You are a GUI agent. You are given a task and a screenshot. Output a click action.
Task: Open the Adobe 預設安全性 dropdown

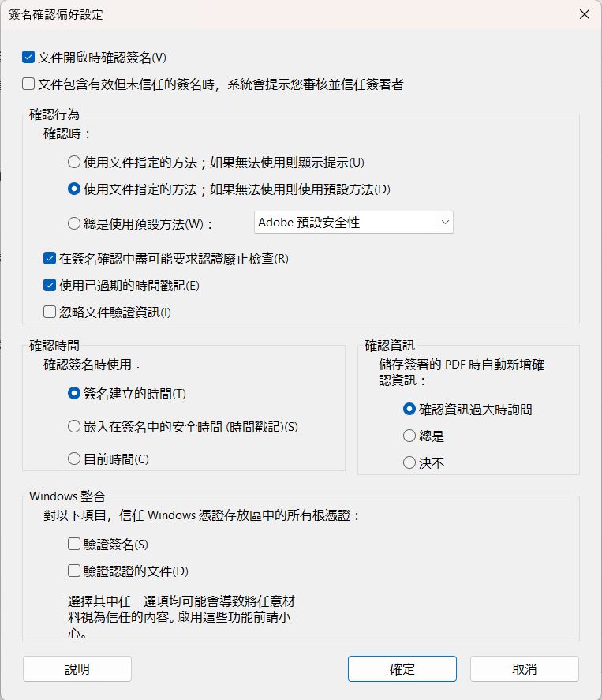(353, 223)
